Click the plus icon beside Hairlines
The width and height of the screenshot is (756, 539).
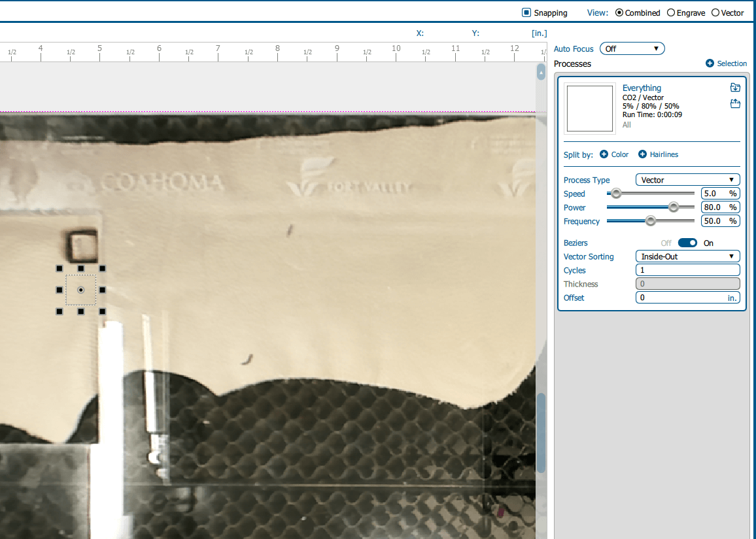tap(642, 154)
